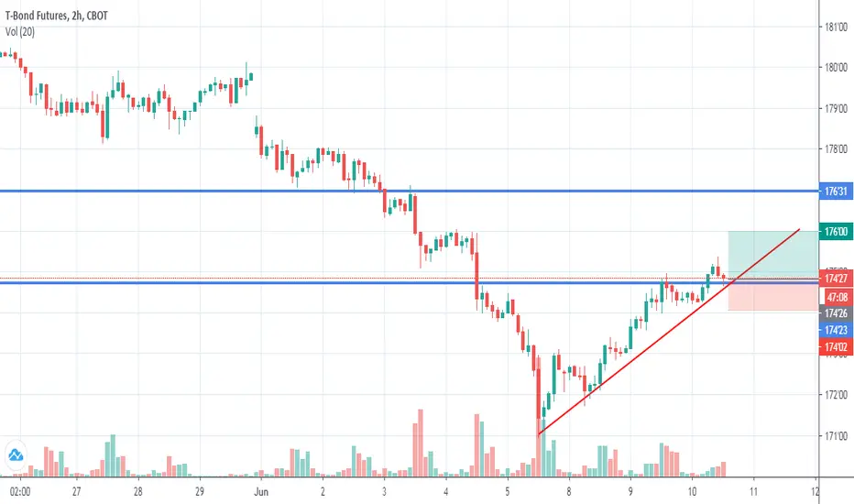Select the T-Bond Futures, 2h, CBOT title

coord(57,16)
